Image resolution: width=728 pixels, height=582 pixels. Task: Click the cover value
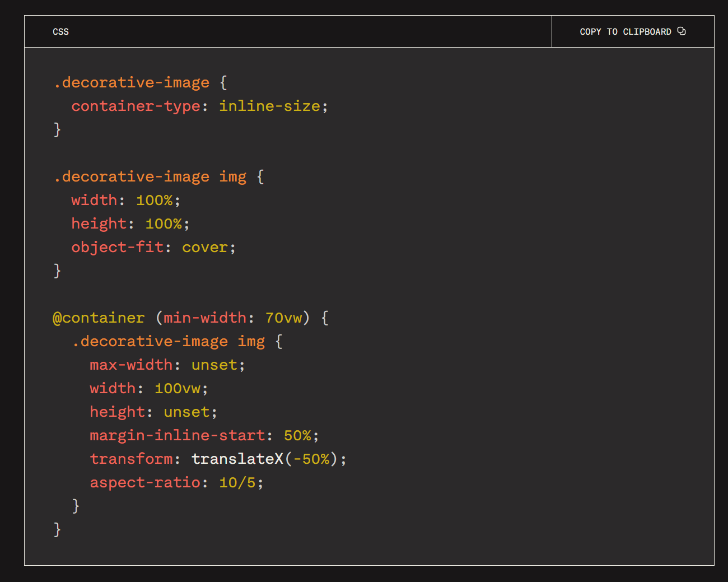pyautogui.click(x=205, y=247)
